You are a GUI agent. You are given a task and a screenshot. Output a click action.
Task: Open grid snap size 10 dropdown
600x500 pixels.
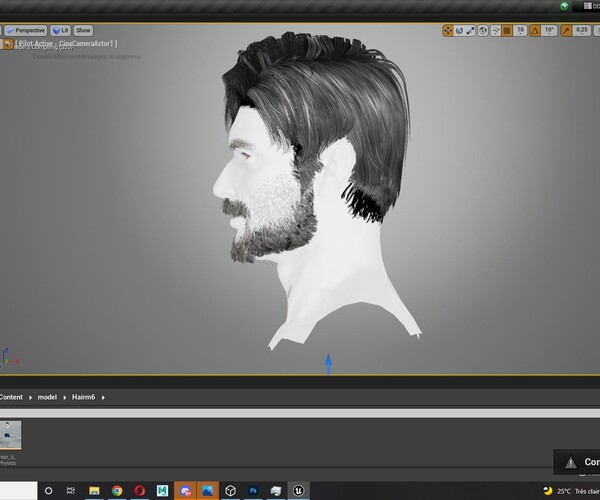coord(520,31)
